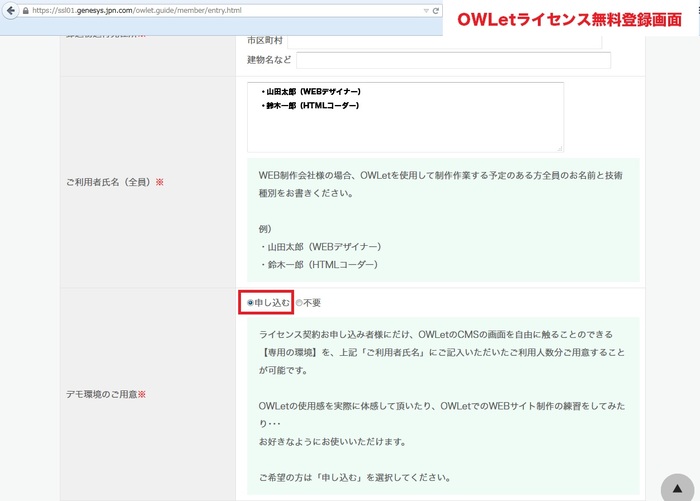The height and width of the screenshot is (501, 700).
Task: Click the 建物名など label text
Action: [x=269, y=60]
